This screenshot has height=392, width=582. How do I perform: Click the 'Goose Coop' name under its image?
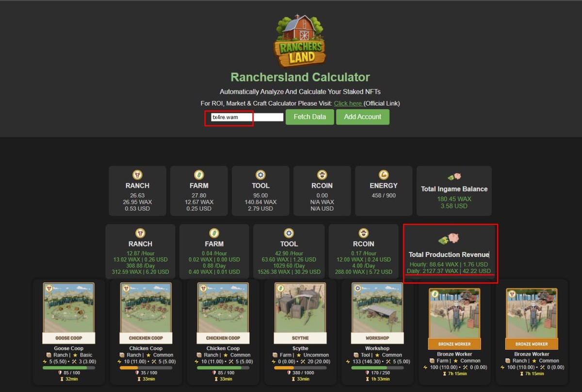[68, 348]
